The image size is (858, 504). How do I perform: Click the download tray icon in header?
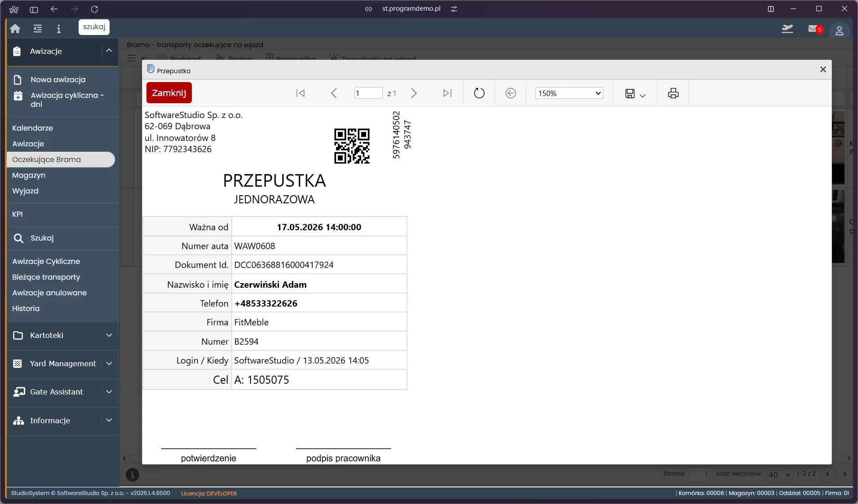pyautogui.click(x=787, y=29)
